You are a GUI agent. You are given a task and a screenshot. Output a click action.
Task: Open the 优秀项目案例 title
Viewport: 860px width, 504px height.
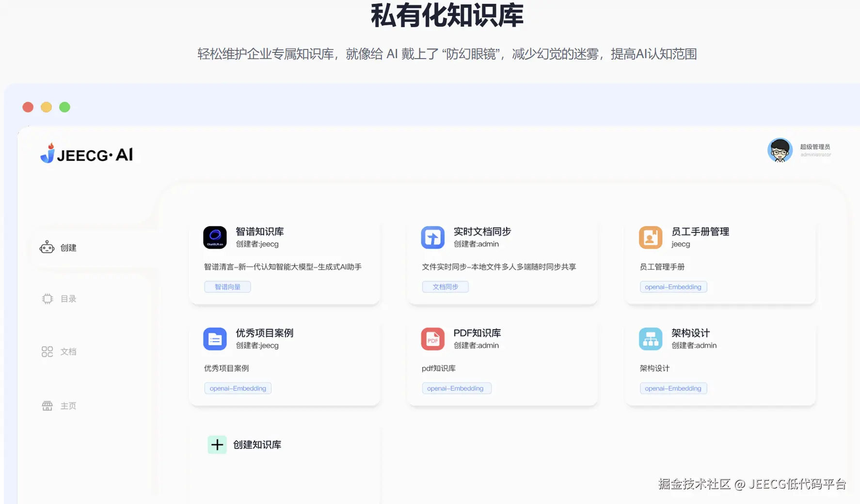click(265, 333)
